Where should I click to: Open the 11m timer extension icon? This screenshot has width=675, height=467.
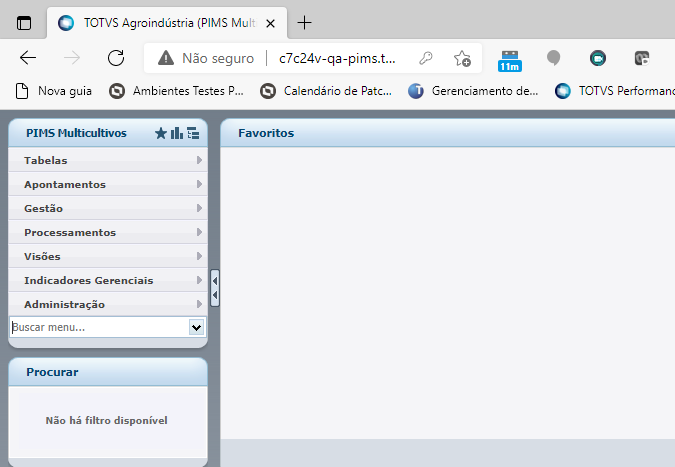pyautogui.click(x=510, y=60)
